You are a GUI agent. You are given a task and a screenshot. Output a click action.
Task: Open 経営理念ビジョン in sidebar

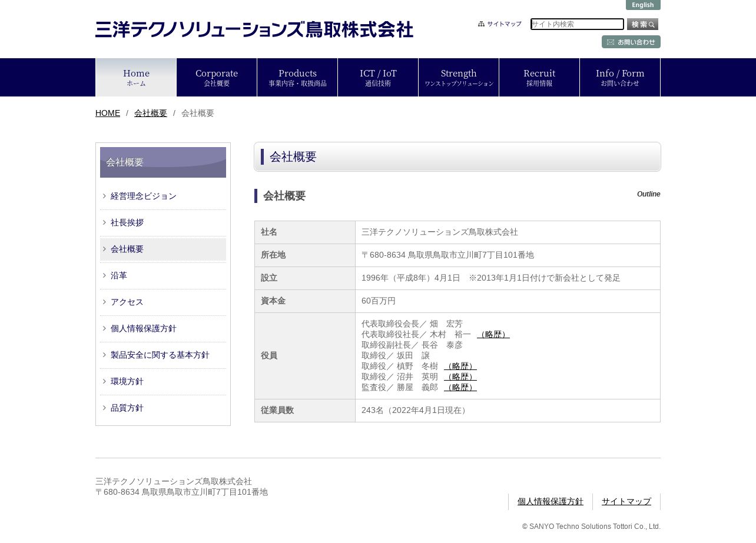click(x=143, y=196)
